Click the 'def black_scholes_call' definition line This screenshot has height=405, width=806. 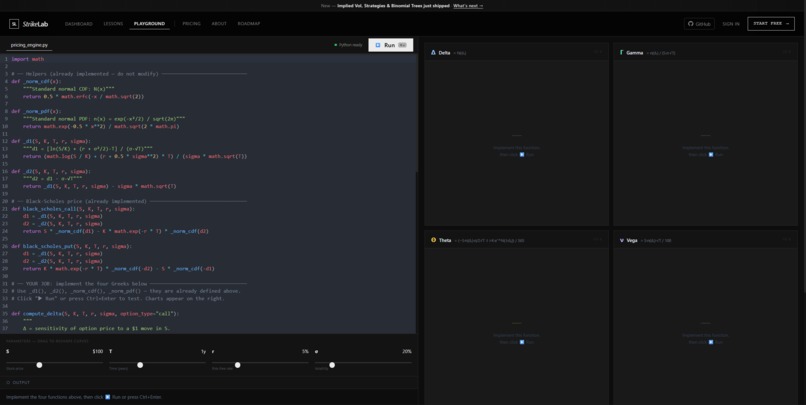point(73,209)
